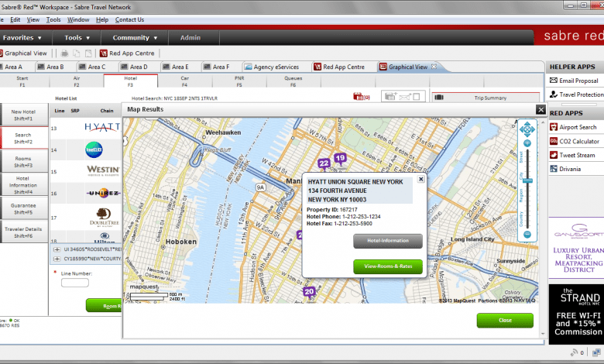The height and width of the screenshot is (364, 604).
Task: Select the Car F4 workflow tab
Action: 184,81
